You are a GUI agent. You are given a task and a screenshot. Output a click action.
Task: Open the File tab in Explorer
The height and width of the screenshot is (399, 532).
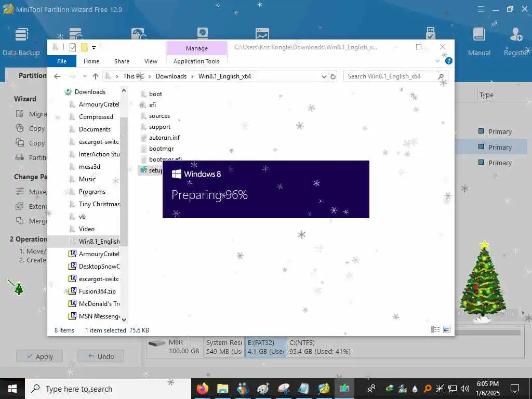(62, 61)
